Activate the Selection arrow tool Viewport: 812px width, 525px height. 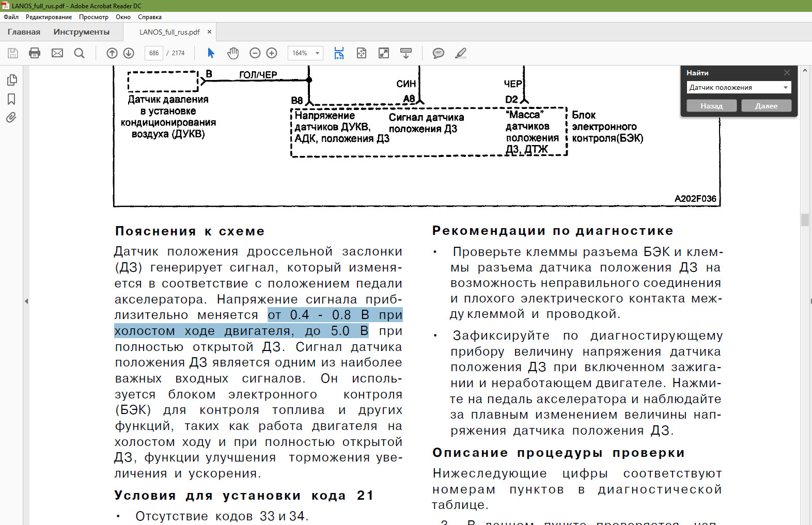coord(211,53)
